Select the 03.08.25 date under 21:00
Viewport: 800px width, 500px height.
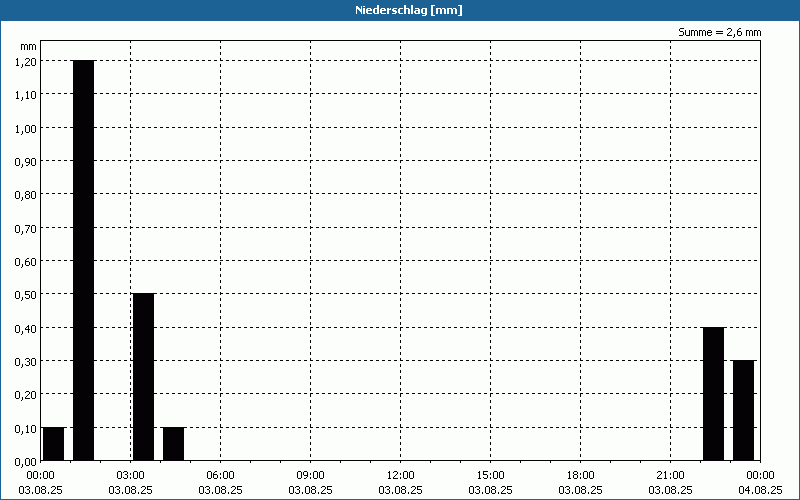[670, 490]
